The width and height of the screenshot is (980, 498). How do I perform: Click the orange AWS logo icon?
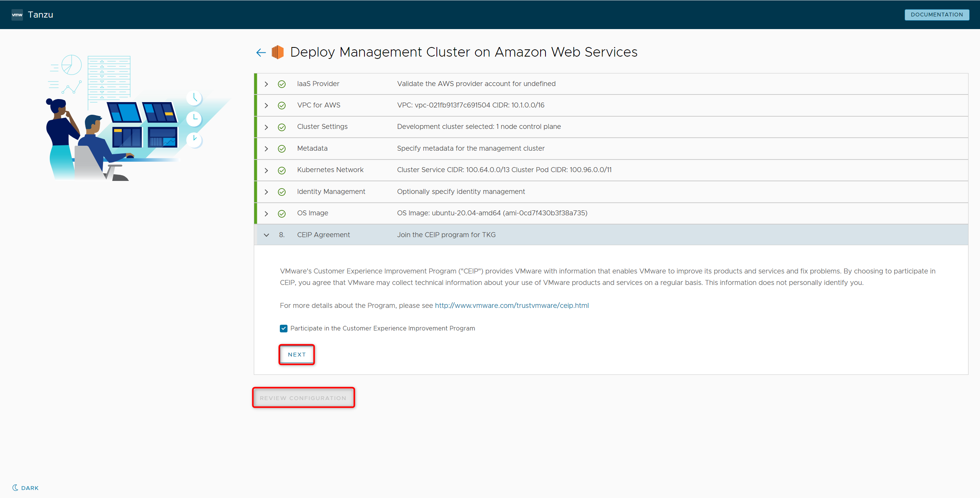click(278, 52)
